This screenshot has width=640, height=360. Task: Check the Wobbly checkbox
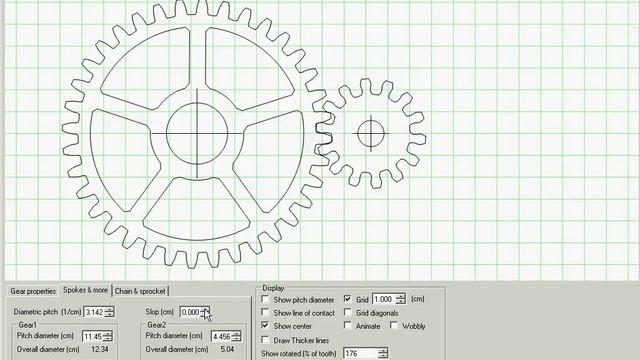(393, 326)
